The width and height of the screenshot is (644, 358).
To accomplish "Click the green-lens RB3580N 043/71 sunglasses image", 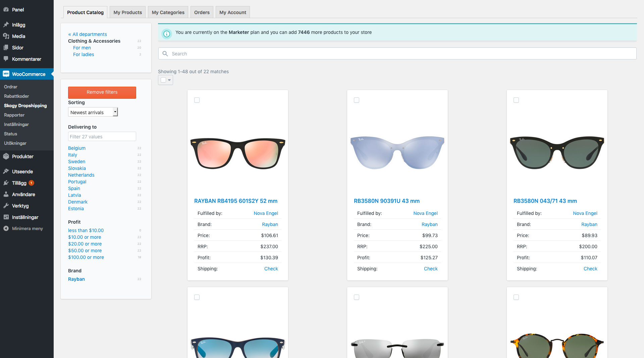I will pos(557,153).
